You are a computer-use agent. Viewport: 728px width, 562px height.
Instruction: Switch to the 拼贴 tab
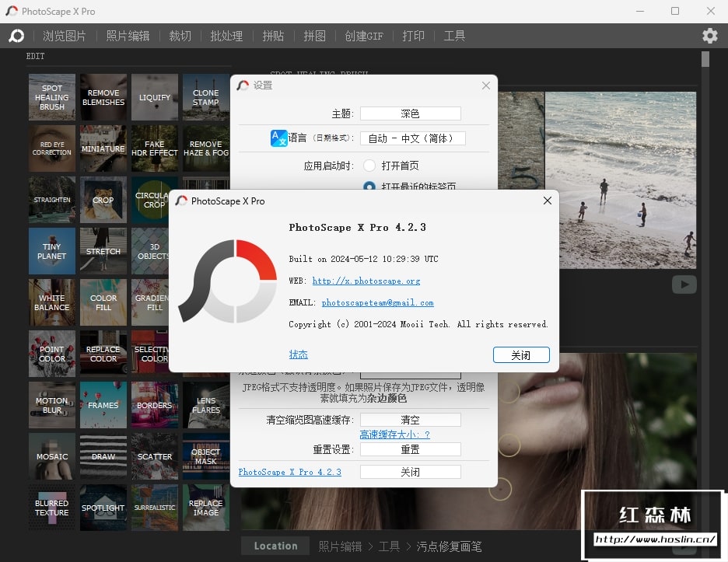273,36
